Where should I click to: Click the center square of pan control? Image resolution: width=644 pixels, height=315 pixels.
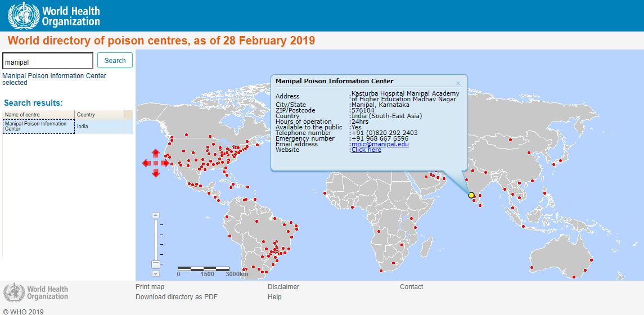(x=156, y=163)
